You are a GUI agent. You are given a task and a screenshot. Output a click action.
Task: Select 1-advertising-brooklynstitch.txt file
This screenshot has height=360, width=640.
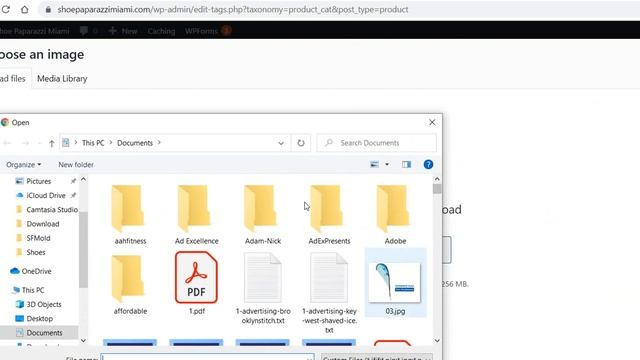pyautogui.click(x=263, y=288)
